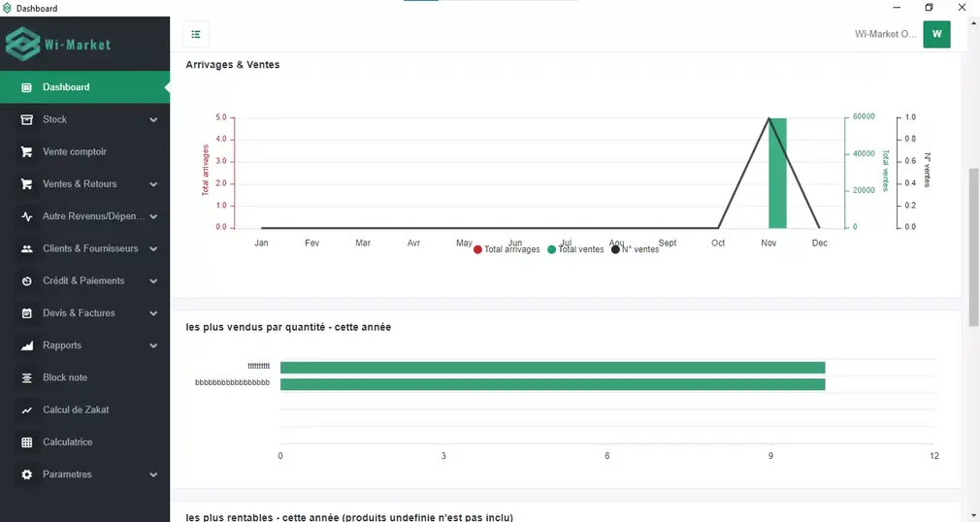Click the Parametres gear icon

click(26, 474)
